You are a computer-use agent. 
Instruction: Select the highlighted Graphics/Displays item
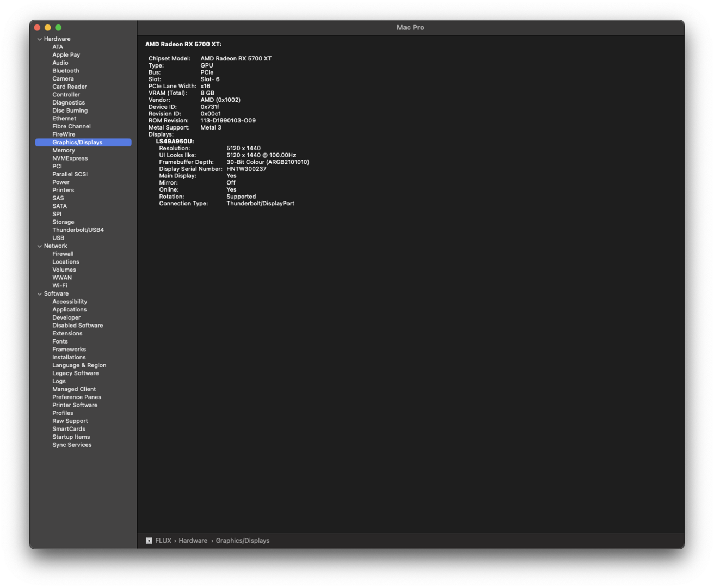tap(83, 143)
